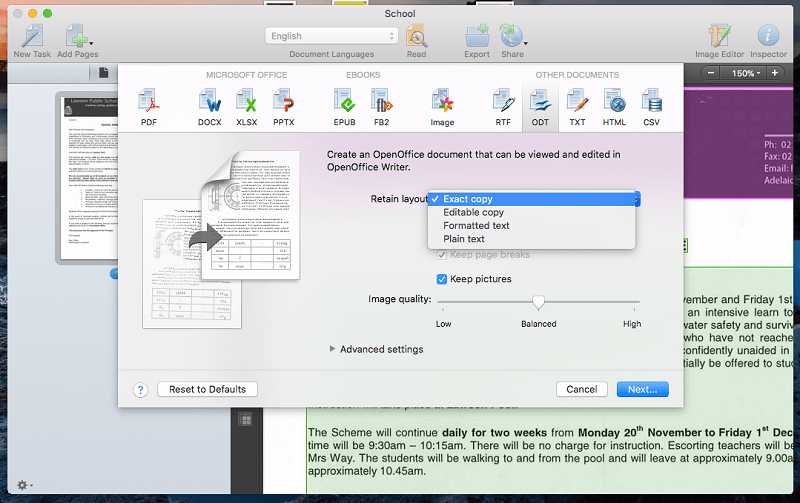Choose PPTX export format
Viewport: 800px width, 503px height.
tap(284, 107)
